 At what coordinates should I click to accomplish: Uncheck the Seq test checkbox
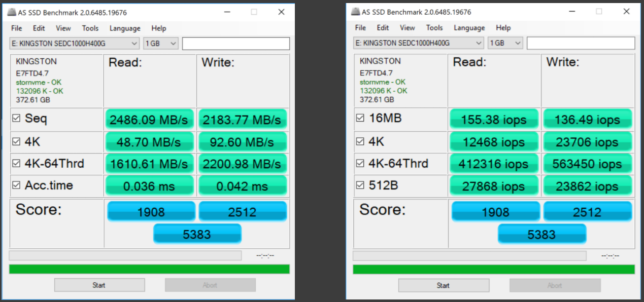(x=16, y=119)
